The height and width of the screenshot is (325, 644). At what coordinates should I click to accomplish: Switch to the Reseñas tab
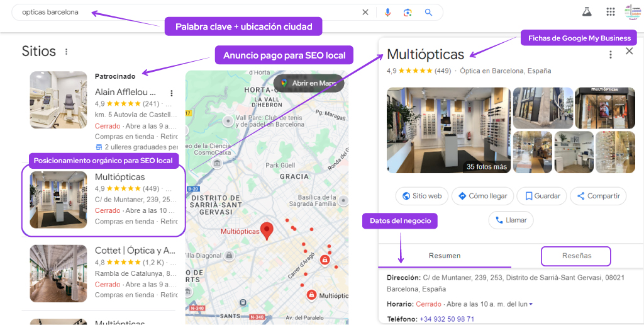click(576, 256)
